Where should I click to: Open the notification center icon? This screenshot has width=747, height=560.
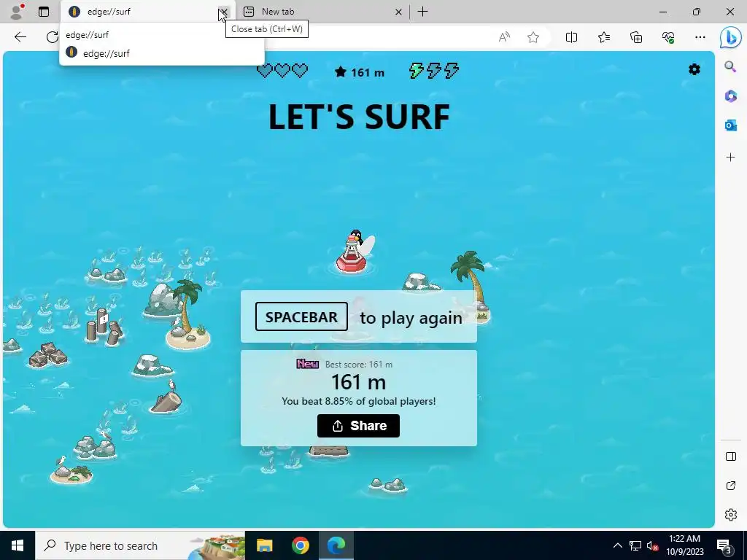724,546
